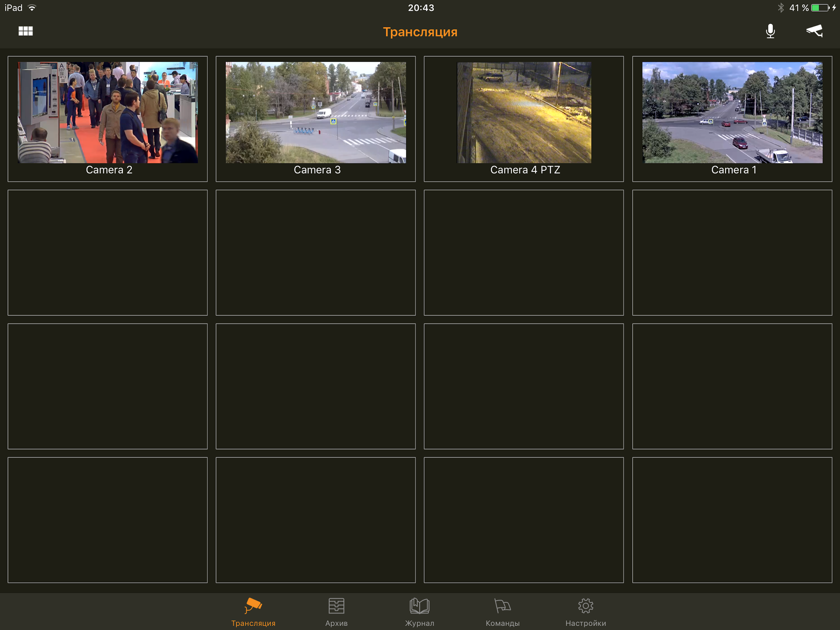Open the Camera 1 street feed
Screen dimensions: 840x630
tap(732, 113)
